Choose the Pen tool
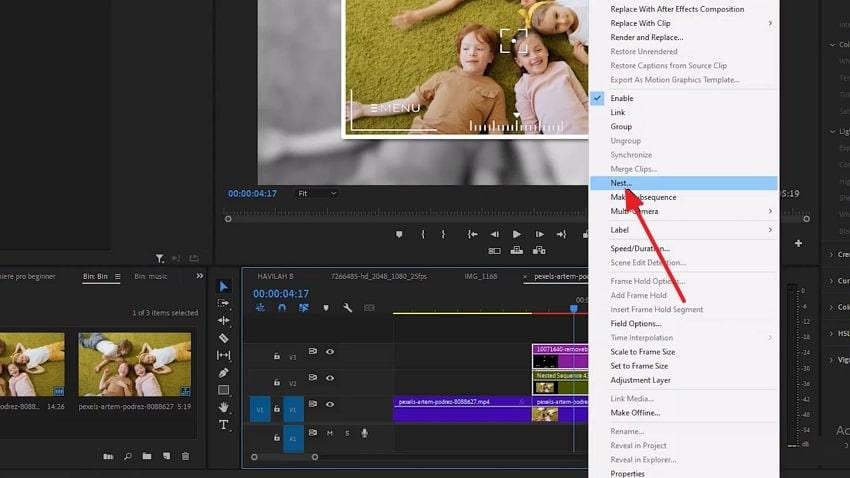 [224, 373]
